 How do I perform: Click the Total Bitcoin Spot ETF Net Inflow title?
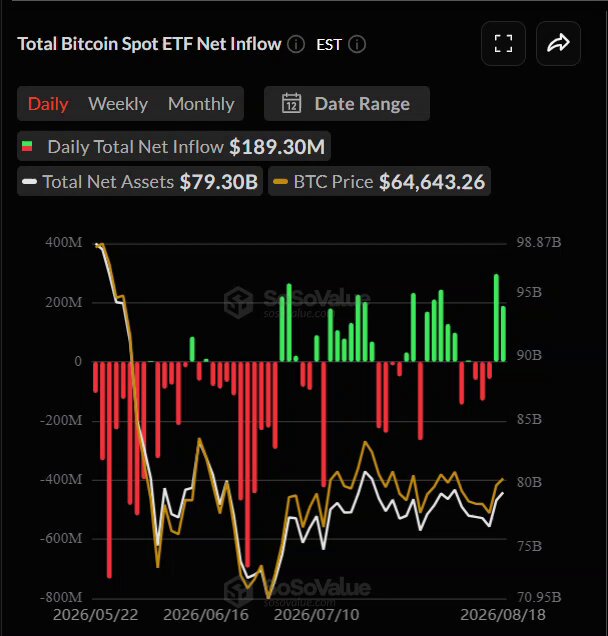[x=149, y=44]
